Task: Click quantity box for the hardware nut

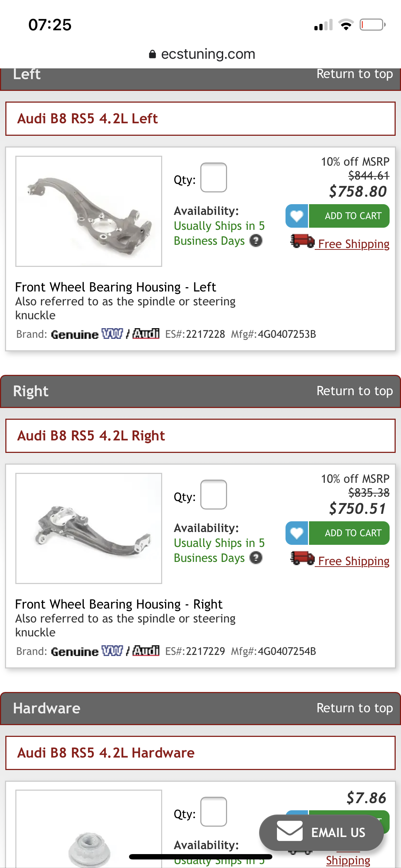Action: pos(214,812)
